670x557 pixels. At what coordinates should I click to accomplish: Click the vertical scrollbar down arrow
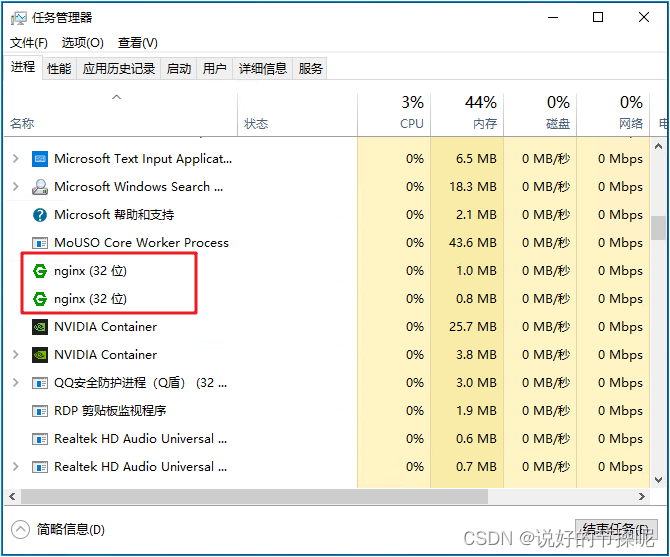point(658,480)
